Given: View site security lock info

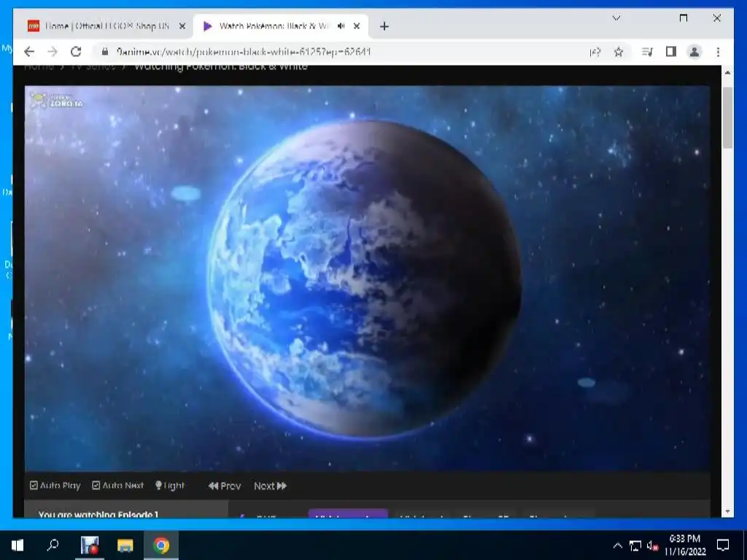Looking at the screenshot, I should tap(105, 52).
